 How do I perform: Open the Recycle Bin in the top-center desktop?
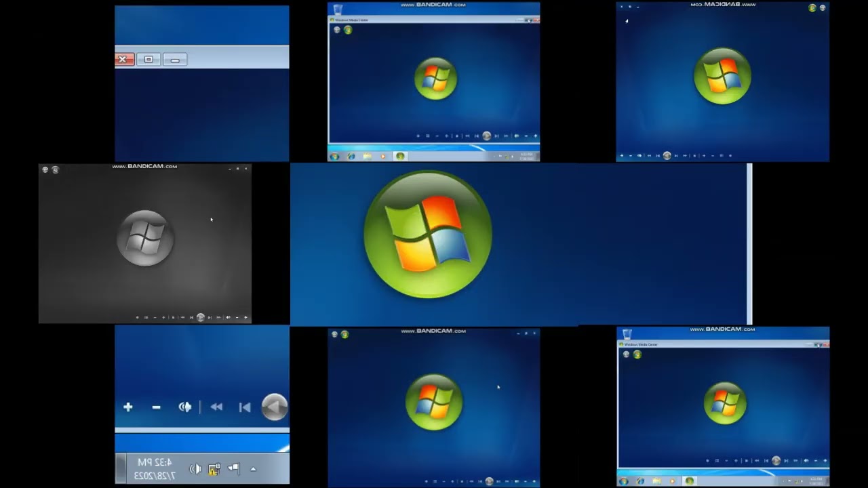tap(338, 9)
